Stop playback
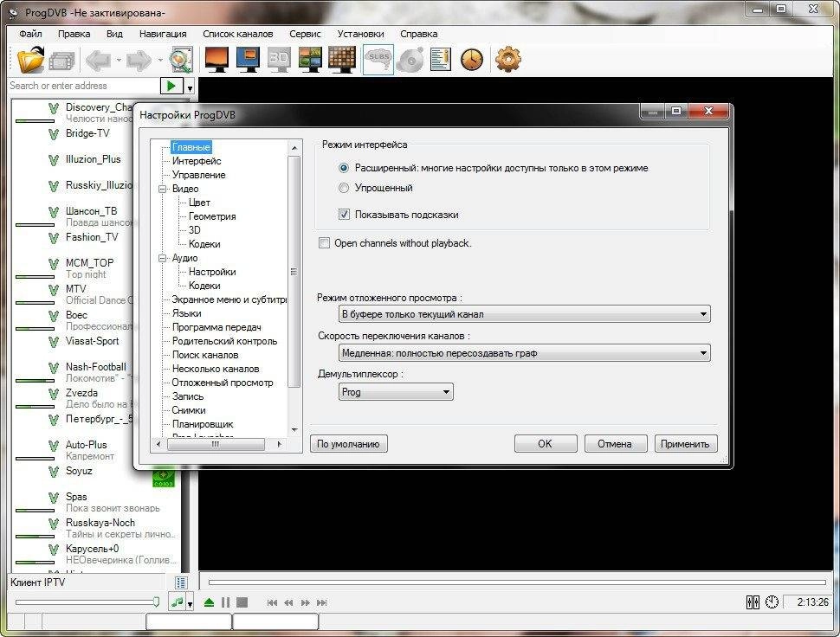The width and height of the screenshot is (840, 637). pyautogui.click(x=242, y=602)
